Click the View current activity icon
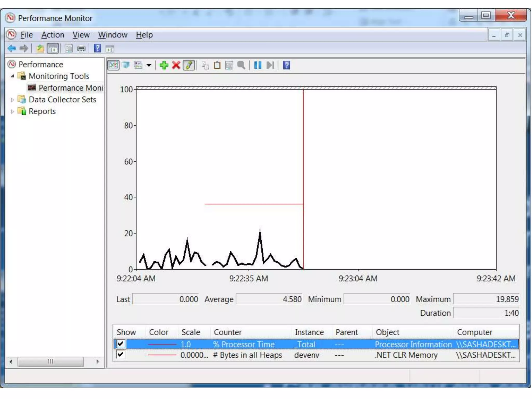This screenshot has height=399, width=532. point(114,65)
